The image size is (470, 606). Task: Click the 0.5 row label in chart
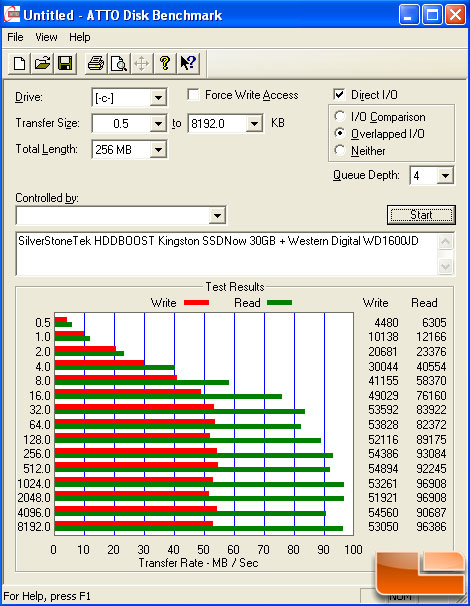[x=43, y=323]
